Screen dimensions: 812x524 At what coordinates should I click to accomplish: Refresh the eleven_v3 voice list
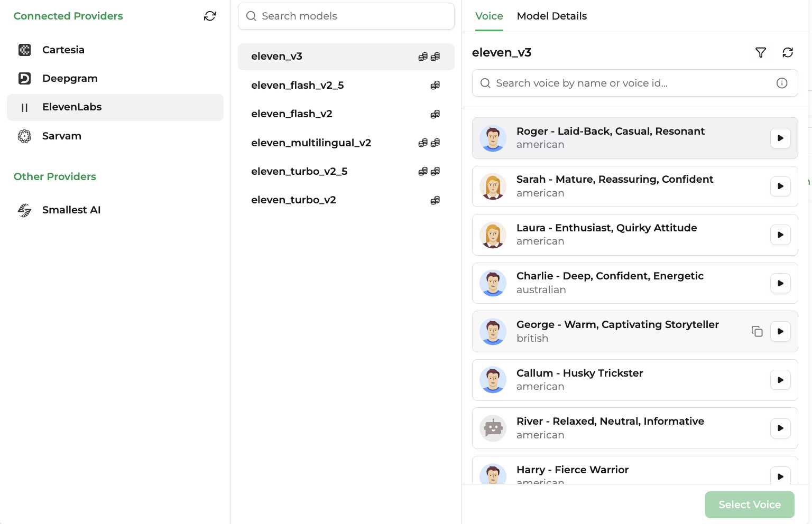(x=788, y=52)
